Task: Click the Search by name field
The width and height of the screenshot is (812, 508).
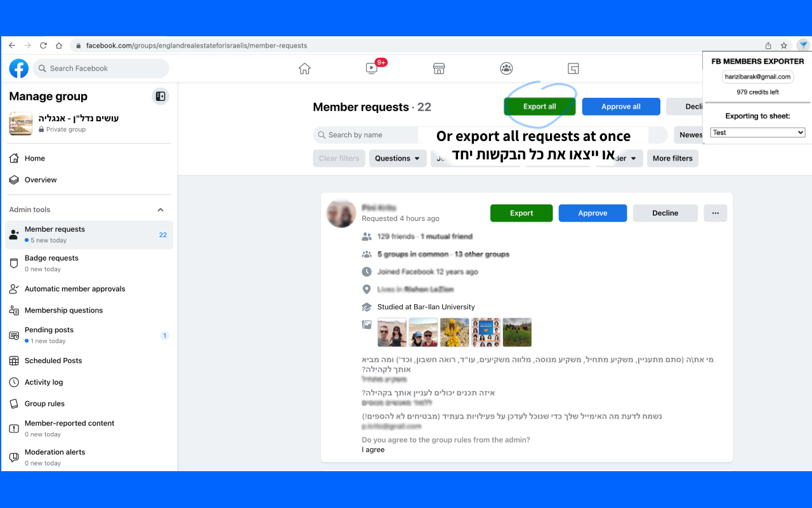Action: coord(365,134)
